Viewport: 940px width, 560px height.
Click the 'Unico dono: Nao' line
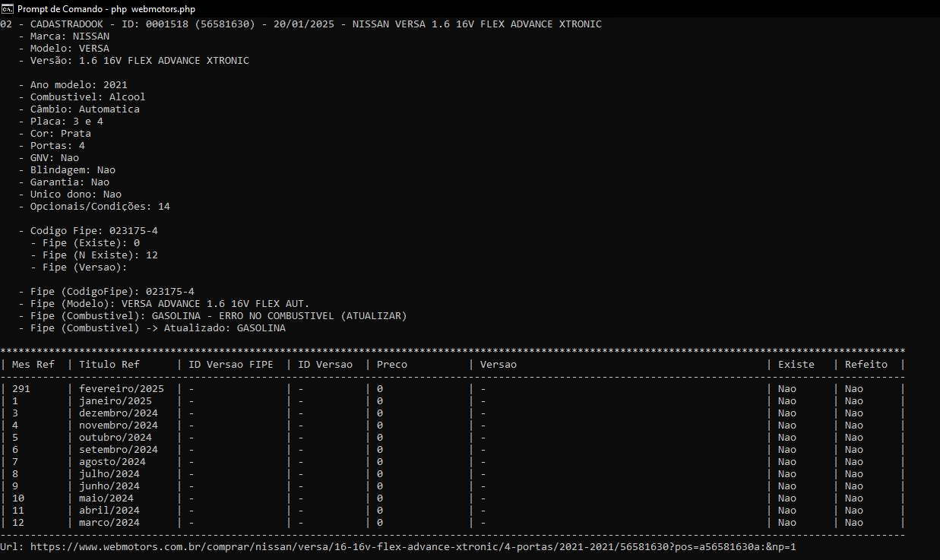(70, 195)
